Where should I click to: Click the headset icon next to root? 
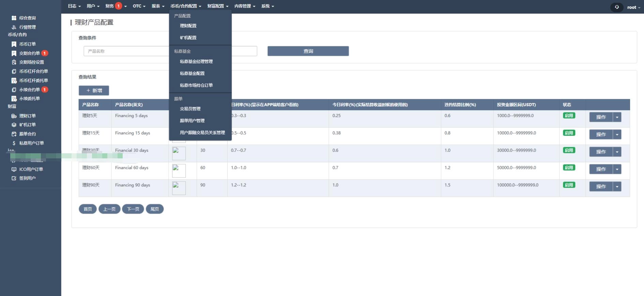pyautogui.click(x=617, y=7)
